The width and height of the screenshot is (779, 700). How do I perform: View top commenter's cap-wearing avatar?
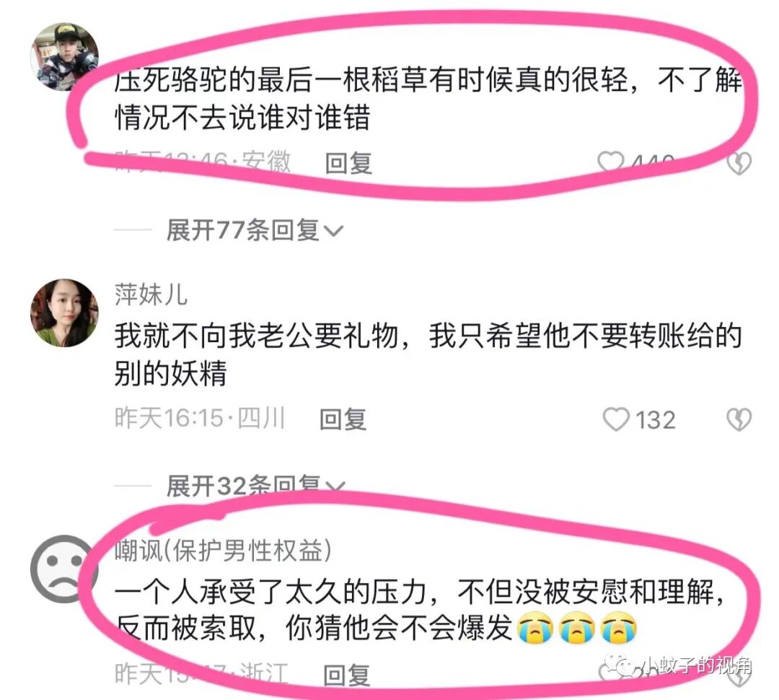tap(64, 57)
